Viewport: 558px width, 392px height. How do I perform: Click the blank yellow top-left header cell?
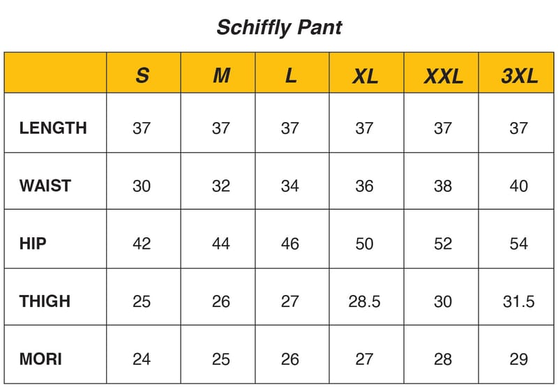tap(55, 73)
